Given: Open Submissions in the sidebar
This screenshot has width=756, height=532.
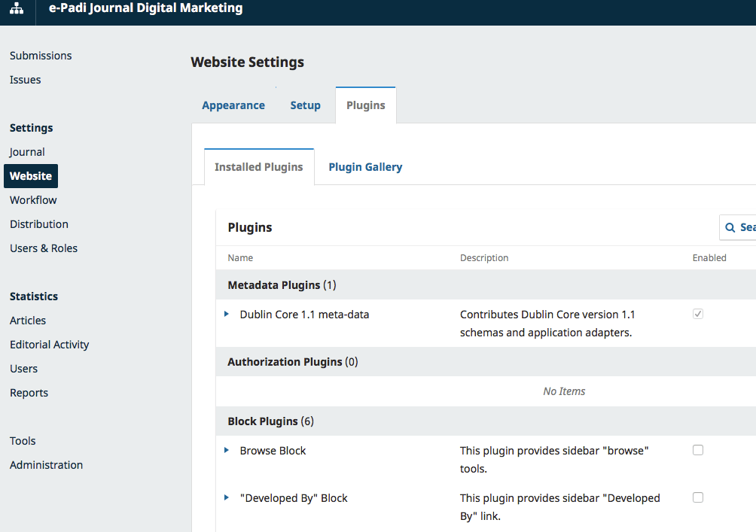Looking at the screenshot, I should [x=41, y=56].
